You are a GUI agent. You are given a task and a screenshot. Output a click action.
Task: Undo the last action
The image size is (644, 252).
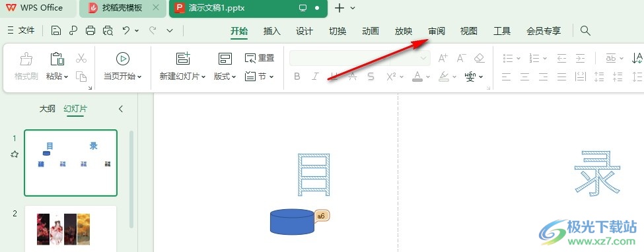pos(127,30)
